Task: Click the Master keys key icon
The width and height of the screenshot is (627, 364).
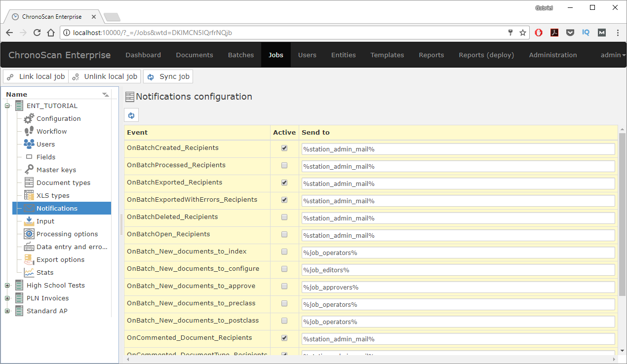Action: tap(29, 170)
